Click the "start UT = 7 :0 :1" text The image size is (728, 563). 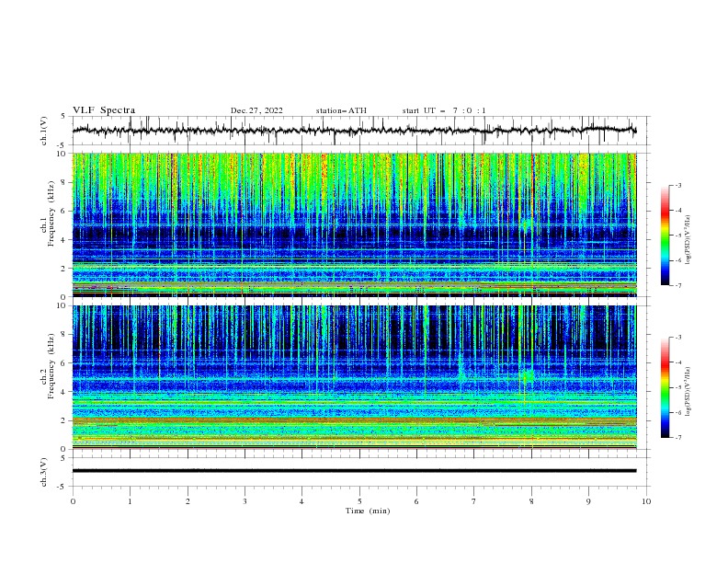point(444,110)
